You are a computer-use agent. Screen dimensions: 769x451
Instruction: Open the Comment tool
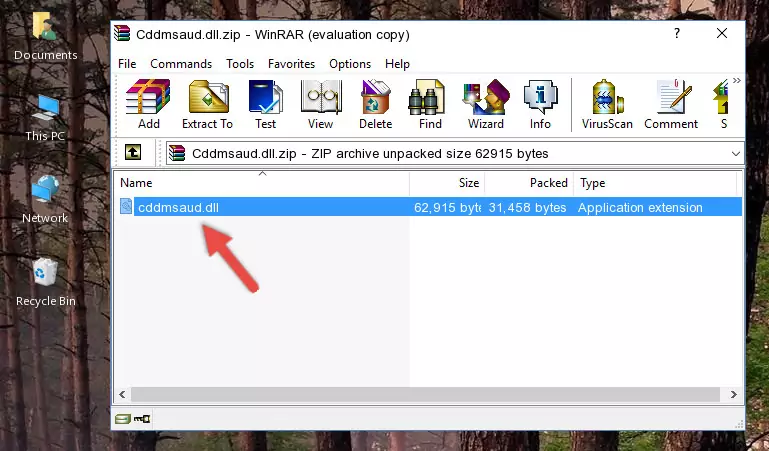coord(671,104)
